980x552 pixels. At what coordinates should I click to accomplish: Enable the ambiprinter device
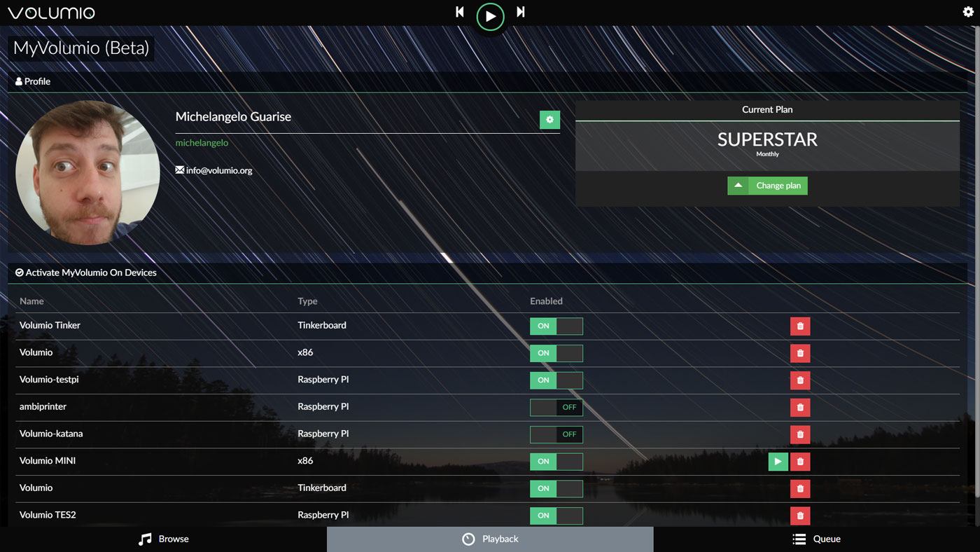(556, 407)
